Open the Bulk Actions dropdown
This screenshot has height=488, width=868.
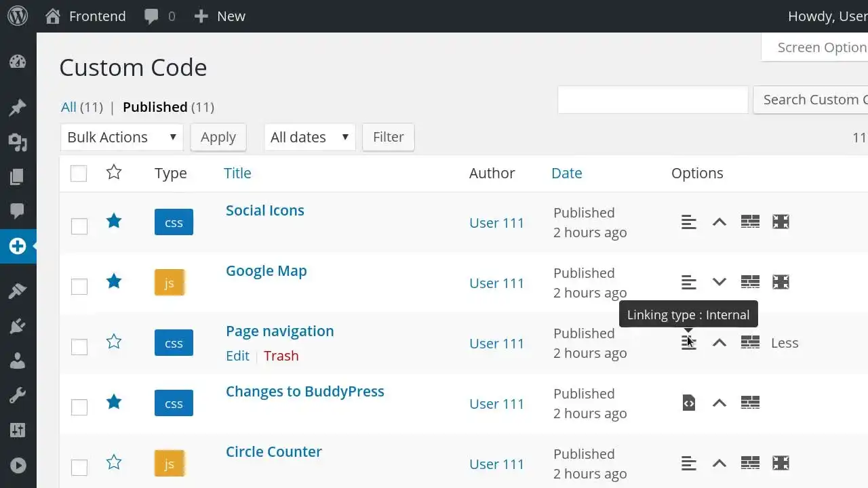tap(121, 137)
